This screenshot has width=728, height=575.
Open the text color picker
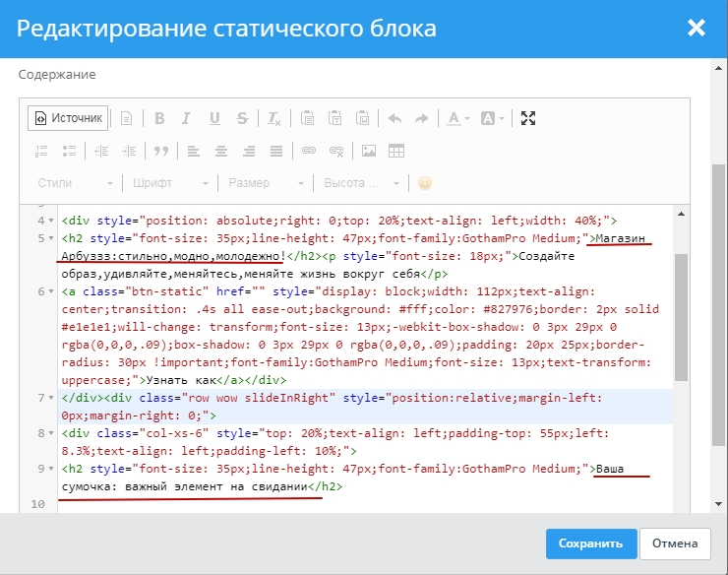click(457, 118)
